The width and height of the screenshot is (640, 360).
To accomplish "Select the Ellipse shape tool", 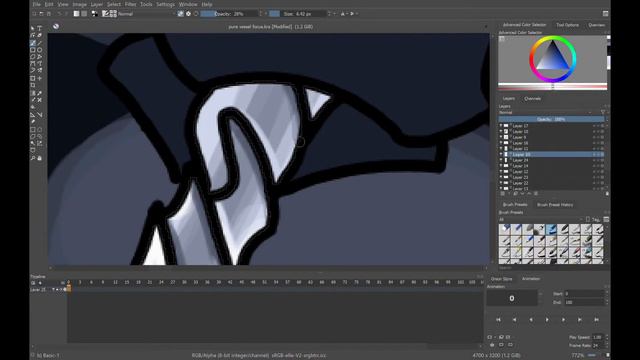I will click(40, 49).
